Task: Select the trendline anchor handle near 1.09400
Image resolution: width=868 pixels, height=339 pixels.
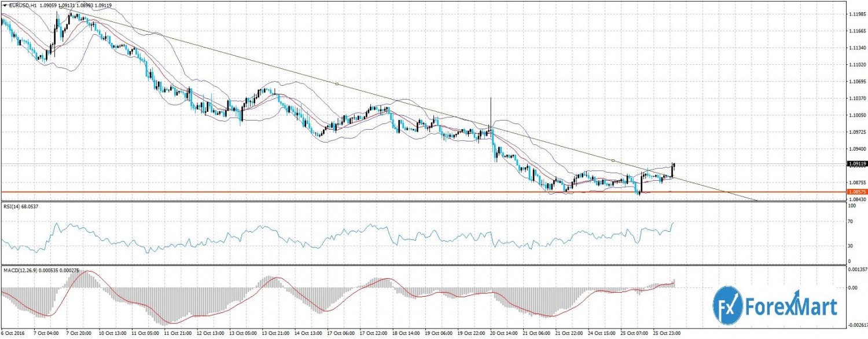Action: coord(613,160)
